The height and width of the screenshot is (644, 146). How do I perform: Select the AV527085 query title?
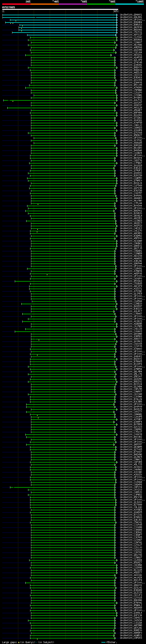pyautogui.click(x=8, y=8)
